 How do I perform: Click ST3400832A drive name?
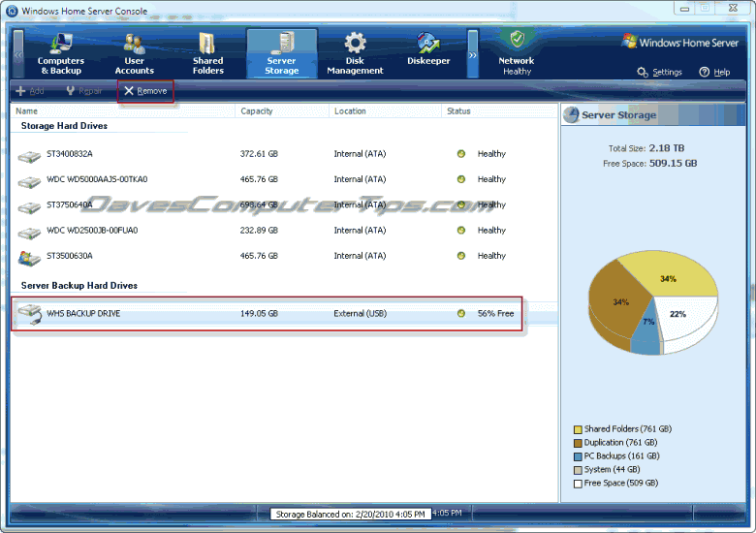pos(70,154)
